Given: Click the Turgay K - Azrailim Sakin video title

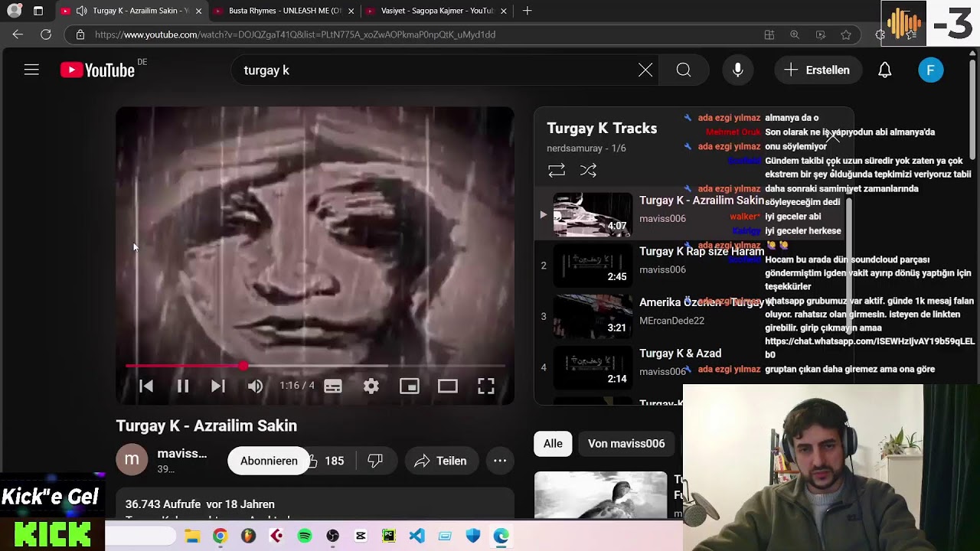Looking at the screenshot, I should 206,425.
